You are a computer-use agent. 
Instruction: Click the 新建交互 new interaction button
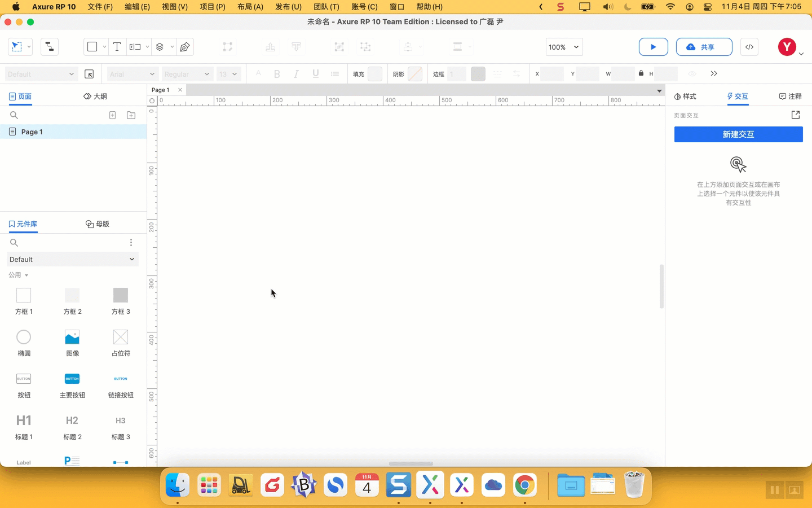click(739, 134)
